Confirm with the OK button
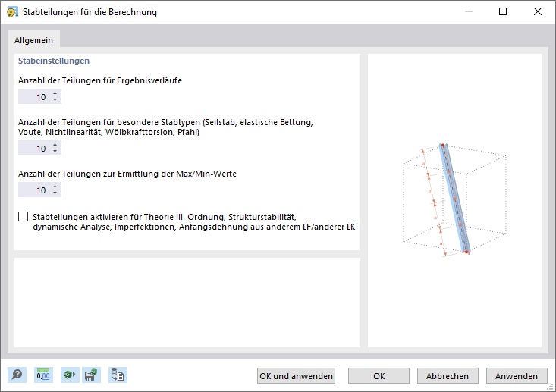Screen dimensions: 556x392 379,375
